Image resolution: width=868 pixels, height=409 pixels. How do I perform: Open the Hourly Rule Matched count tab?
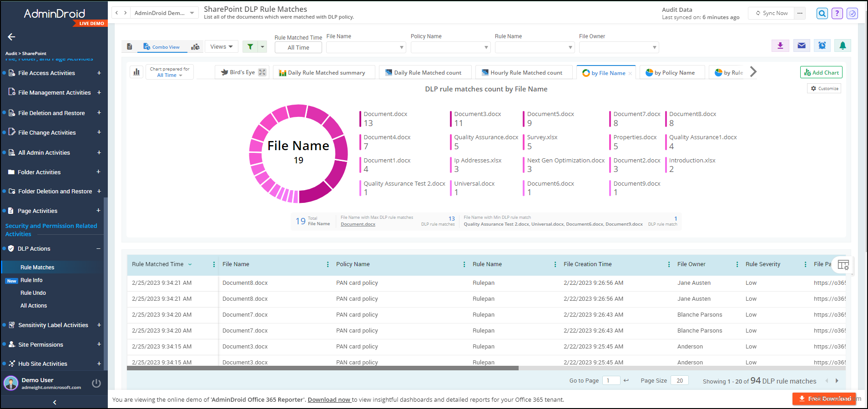click(524, 72)
